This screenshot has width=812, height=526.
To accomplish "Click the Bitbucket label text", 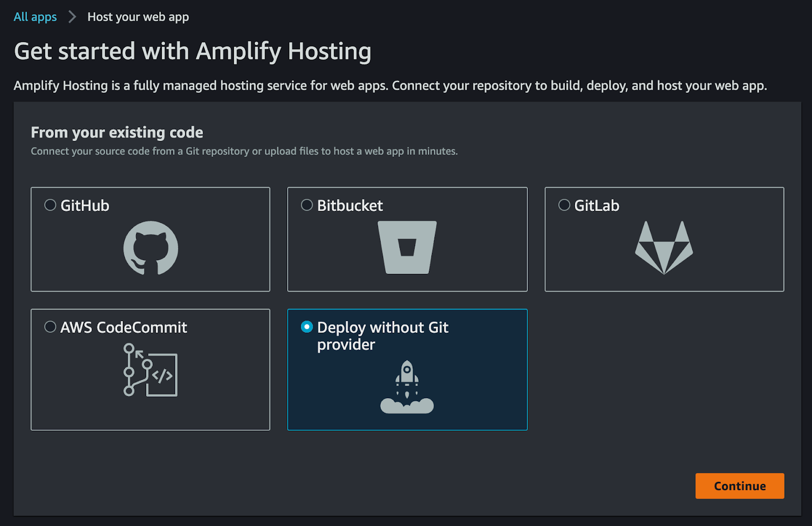I will (350, 205).
